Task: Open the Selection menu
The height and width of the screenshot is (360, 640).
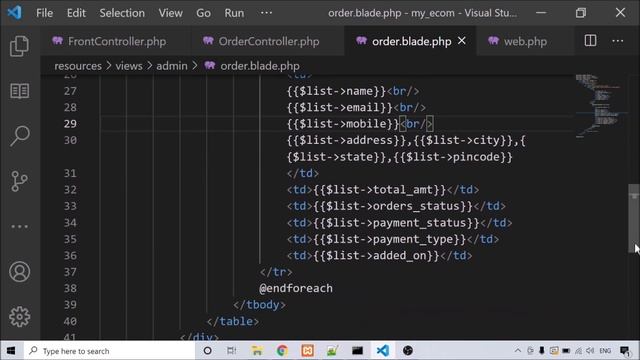Action: tap(122, 13)
